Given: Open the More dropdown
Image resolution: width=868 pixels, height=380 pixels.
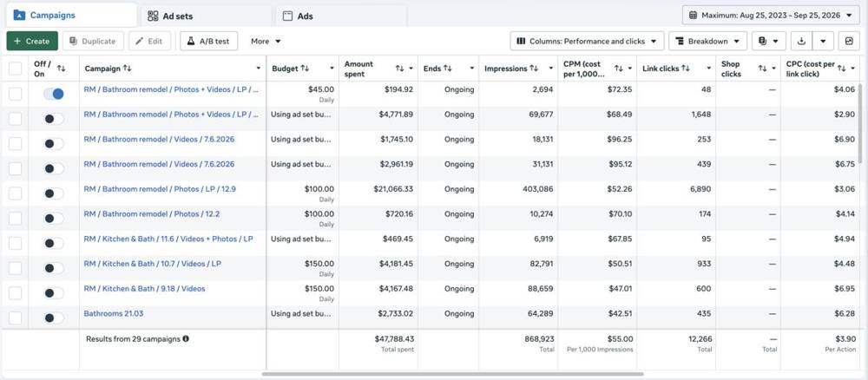Looking at the screenshot, I should pyautogui.click(x=266, y=41).
